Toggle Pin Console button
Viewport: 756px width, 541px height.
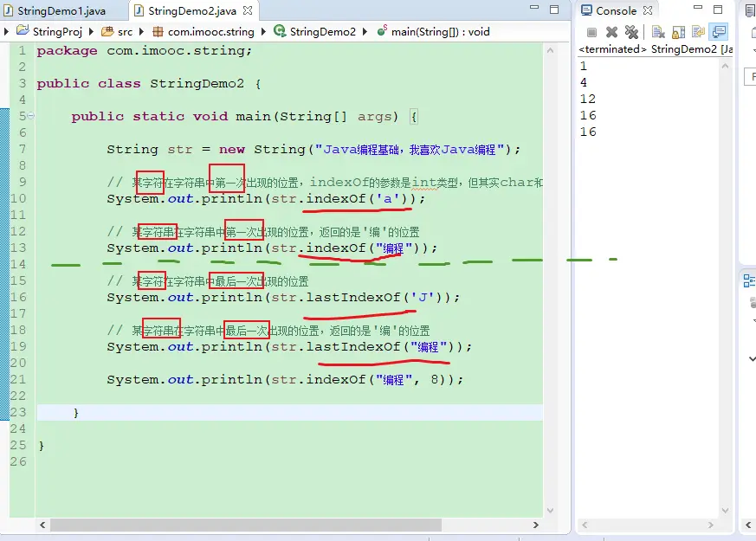(x=718, y=32)
